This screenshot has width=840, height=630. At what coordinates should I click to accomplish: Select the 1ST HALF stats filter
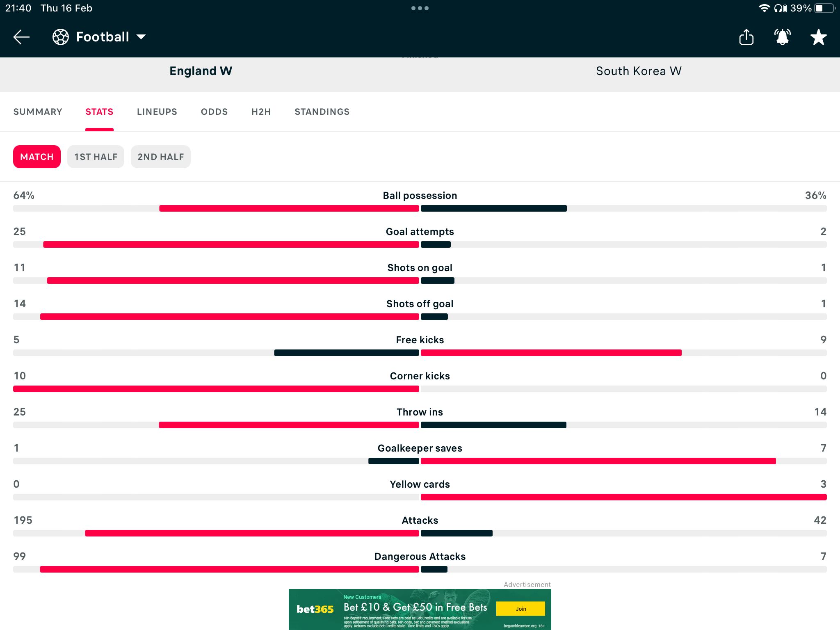tap(96, 157)
